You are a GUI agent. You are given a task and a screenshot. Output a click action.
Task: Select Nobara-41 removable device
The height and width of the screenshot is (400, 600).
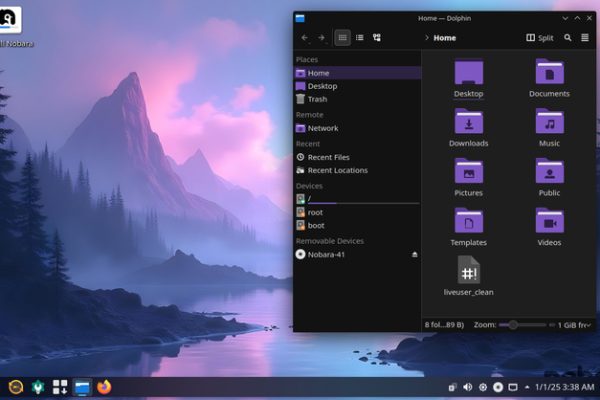(x=352, y=255)
